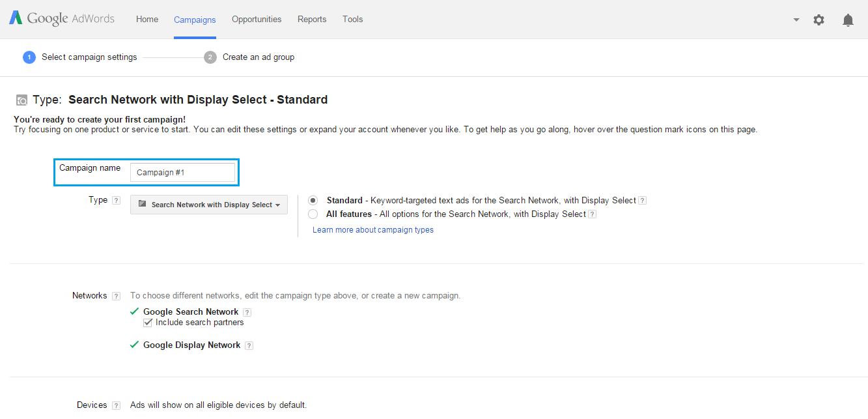
Task: Open help icon beside Google Display Network
Action: tap(249, 346)
